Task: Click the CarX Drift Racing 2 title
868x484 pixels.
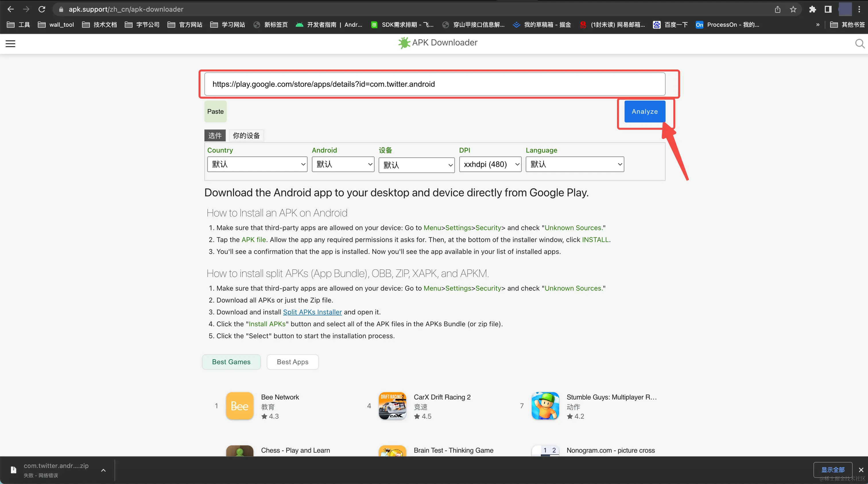Action: click(442, 397)
